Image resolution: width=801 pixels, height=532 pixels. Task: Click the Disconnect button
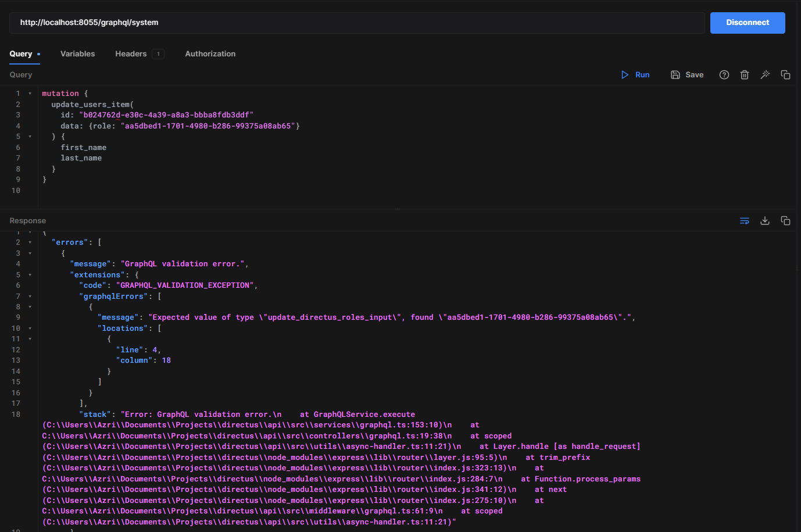pyautogui.click(x=748, y=23)
